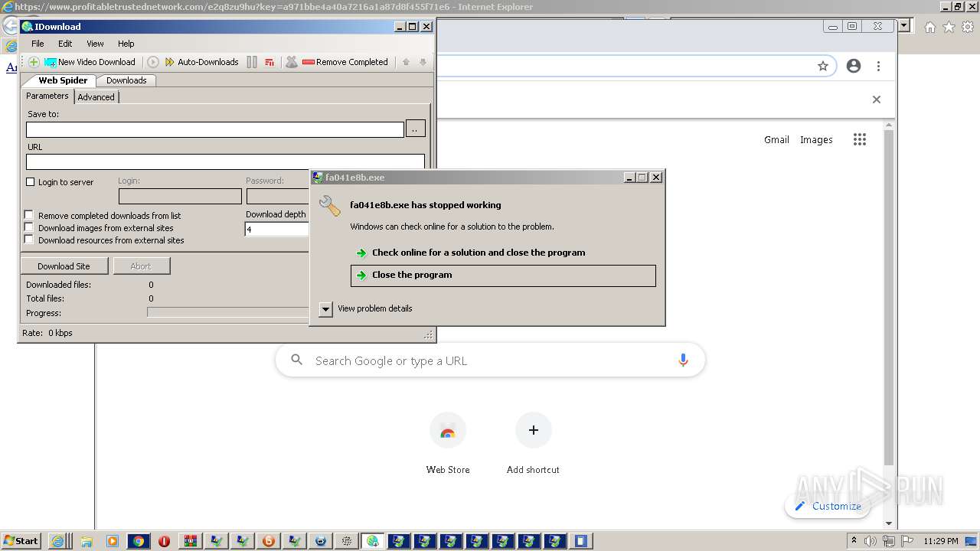Choose Close the program in crash dialog
The image size is (980, 551).
pos(503,275)
